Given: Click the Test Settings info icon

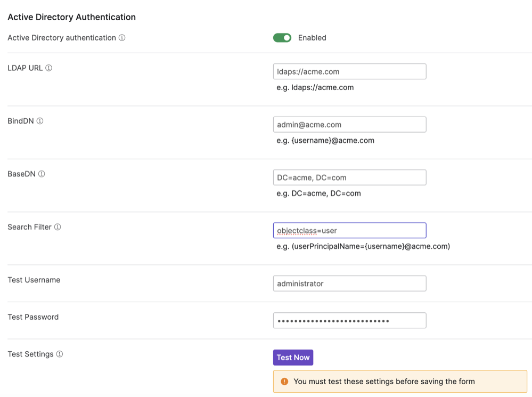Looking at the screenshot, I should pyautogui.click(x=59, y=354).
